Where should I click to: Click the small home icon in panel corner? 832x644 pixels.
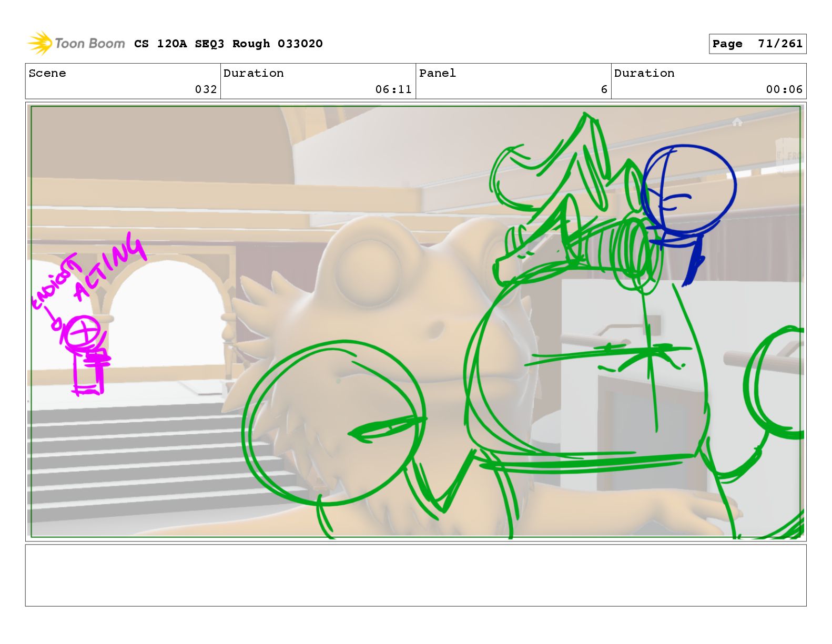[737, 122]
